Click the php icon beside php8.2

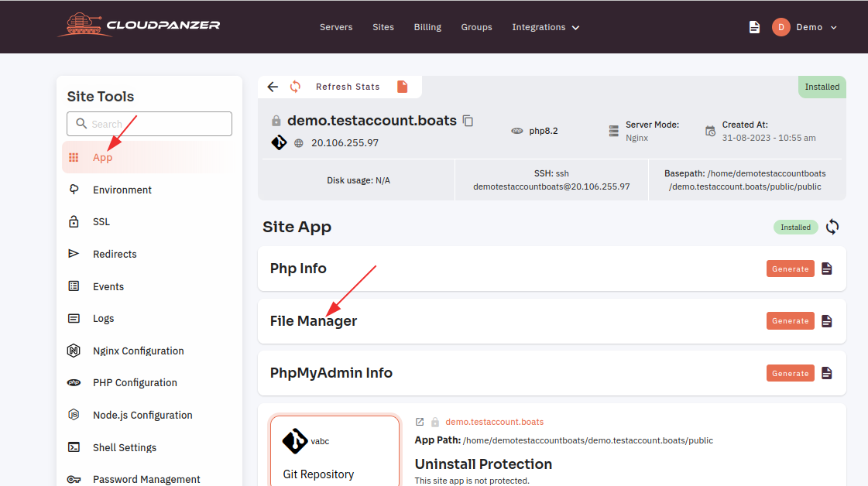pyautogui.click(x=517, y=132)
